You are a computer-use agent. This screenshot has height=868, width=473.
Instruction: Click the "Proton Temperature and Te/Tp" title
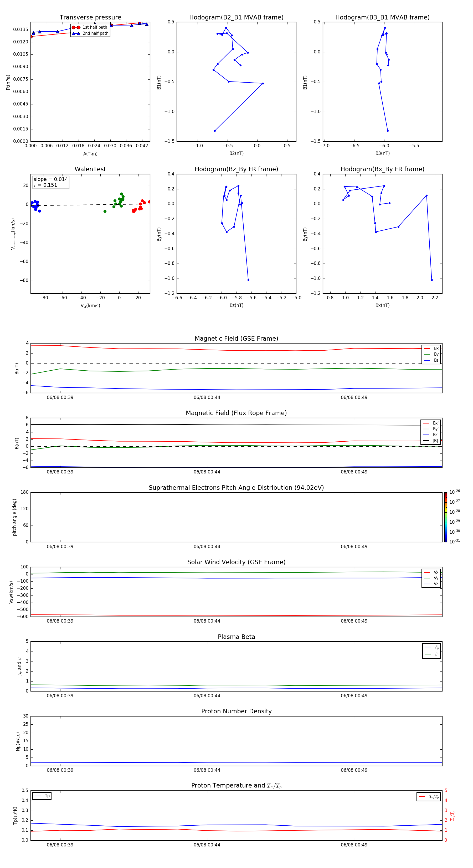[236, 786]
